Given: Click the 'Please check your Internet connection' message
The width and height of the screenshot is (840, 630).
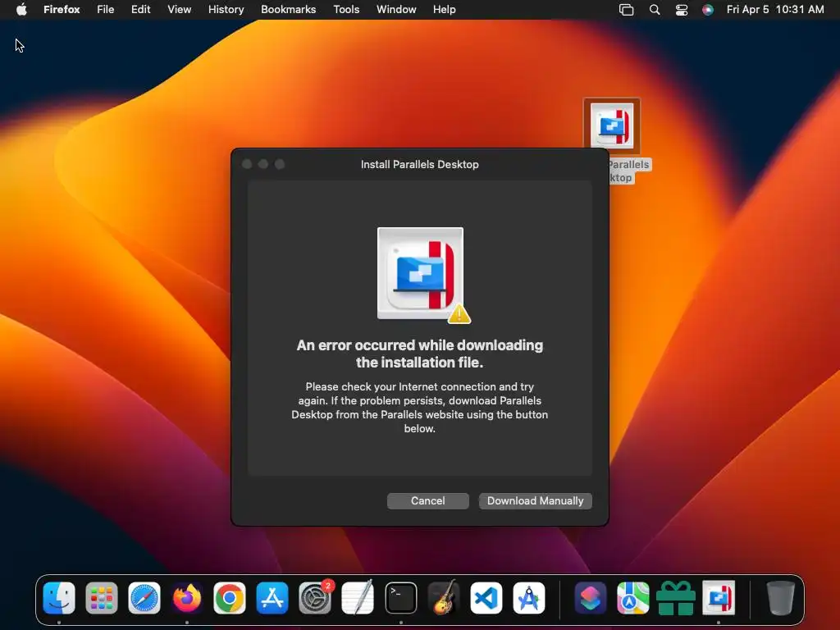Looking at the screenshot, I should click(x=419, y=407).
